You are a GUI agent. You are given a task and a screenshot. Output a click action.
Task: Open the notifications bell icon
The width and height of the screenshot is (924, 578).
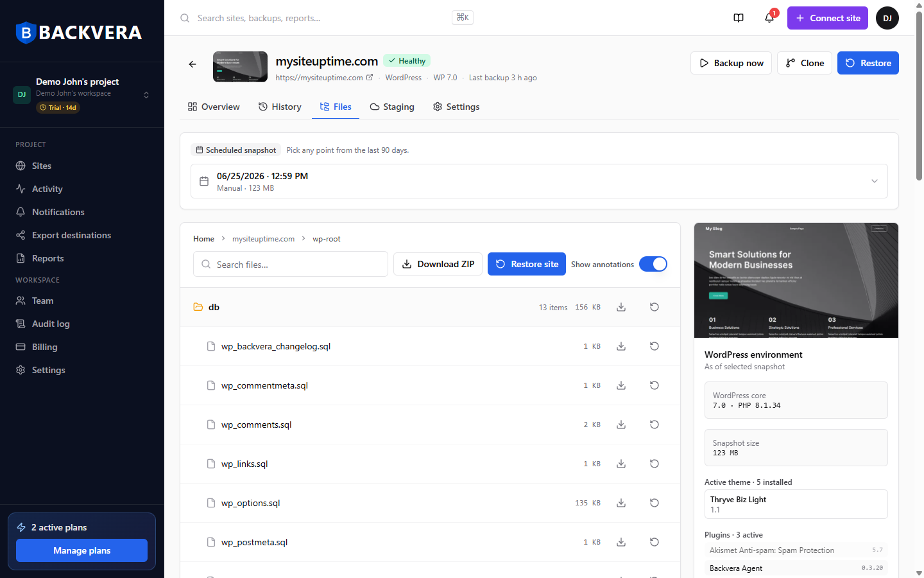coord(769,18)
